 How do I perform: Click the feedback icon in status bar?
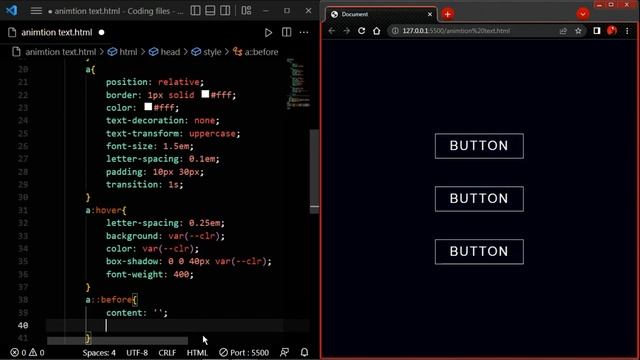pyautogui.click(x=284, y=352)
